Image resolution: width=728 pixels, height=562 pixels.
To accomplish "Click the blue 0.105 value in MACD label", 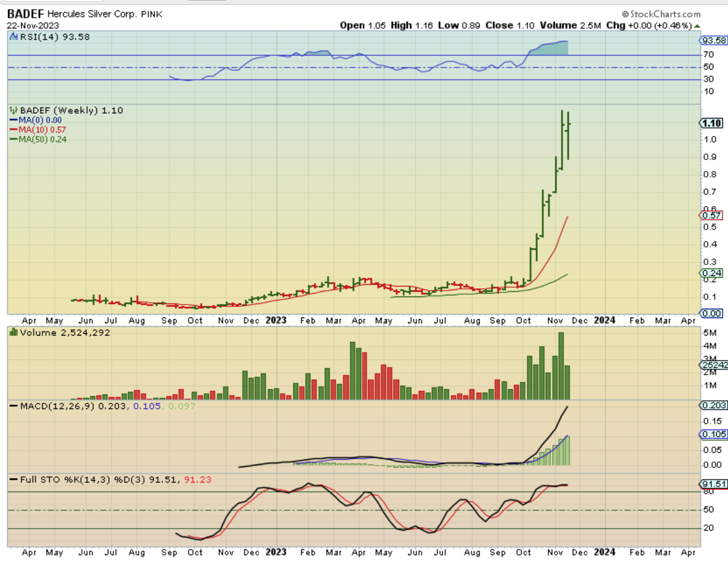I will tap(147, 406).
